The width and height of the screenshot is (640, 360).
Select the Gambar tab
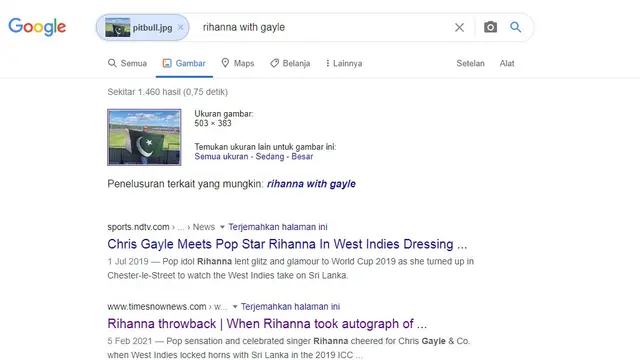[184, 63]
